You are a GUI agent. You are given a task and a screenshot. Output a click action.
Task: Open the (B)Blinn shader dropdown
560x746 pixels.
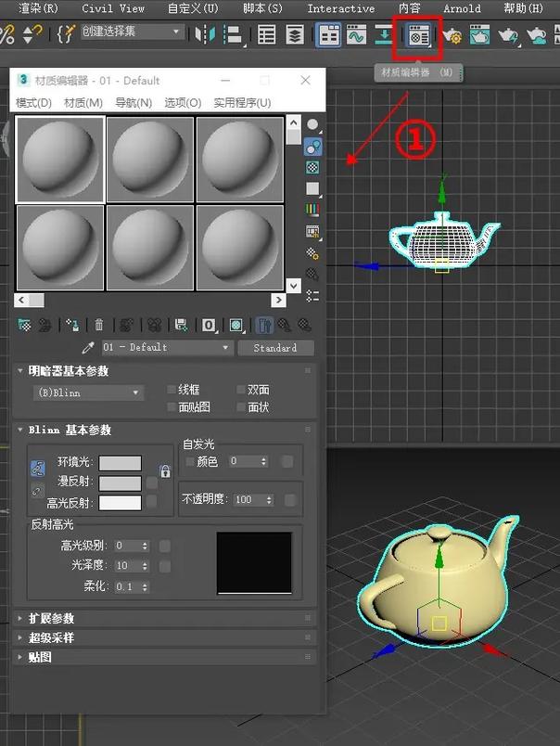pos(88,393)
